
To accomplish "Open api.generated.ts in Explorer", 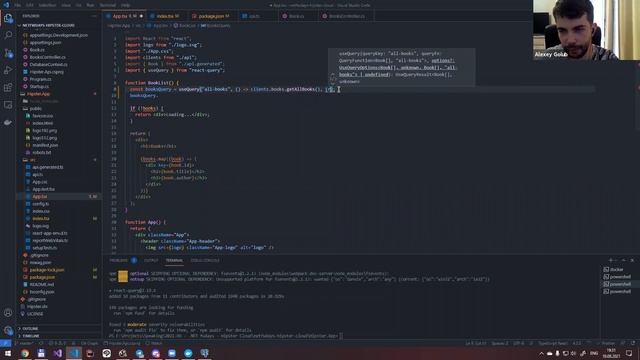I will 48,167.
